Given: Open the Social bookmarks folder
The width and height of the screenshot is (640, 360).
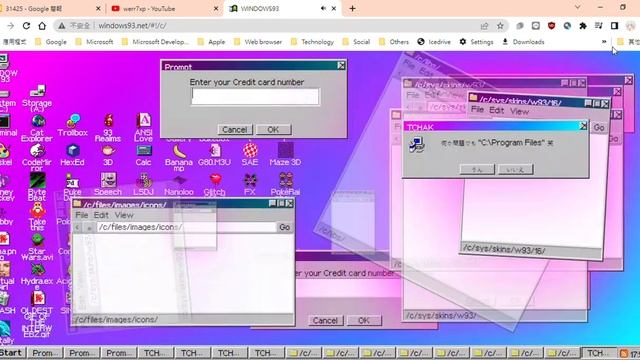Looking at the screenshot, I should 356,42.
